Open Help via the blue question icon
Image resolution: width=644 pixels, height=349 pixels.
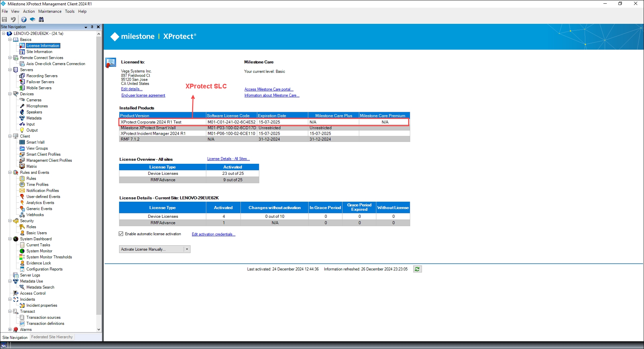[24, 19]
